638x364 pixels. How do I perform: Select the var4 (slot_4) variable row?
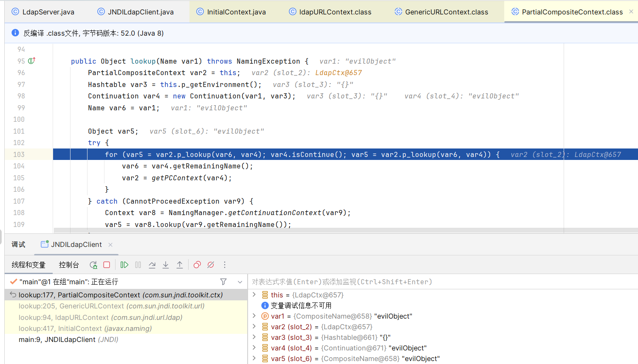pyautogui.click(x=442, y=348)
